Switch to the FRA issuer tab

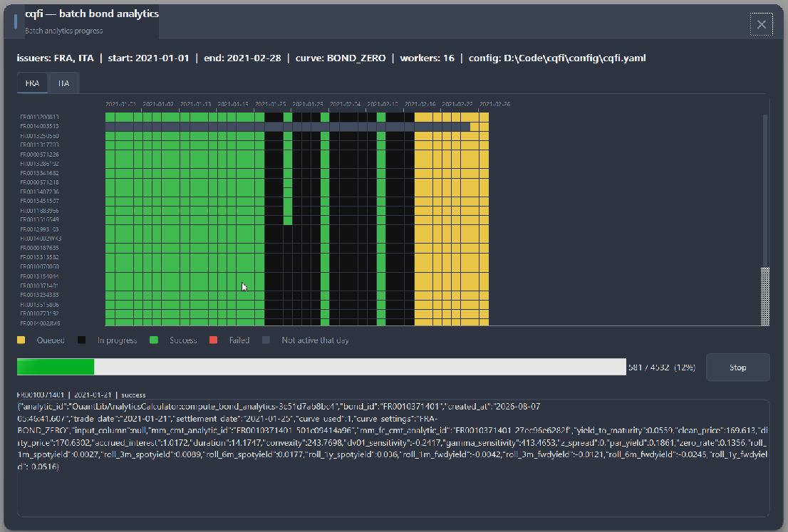coord(32,83)
